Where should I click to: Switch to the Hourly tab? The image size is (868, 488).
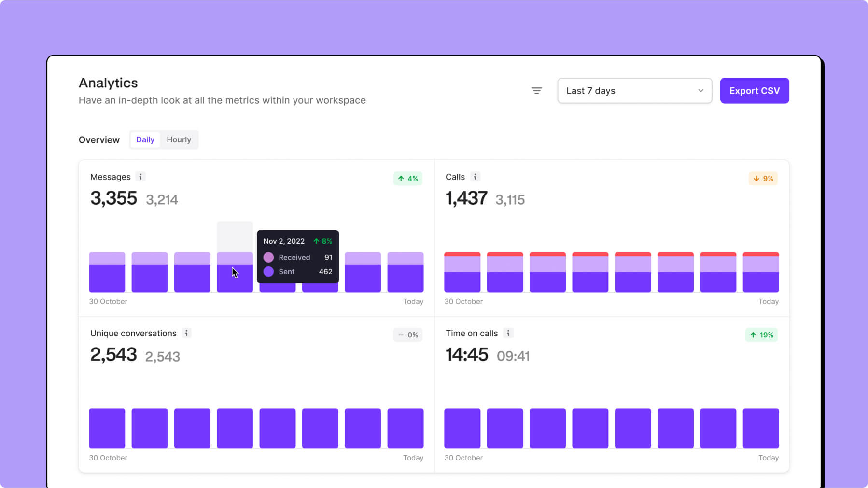point(179,139)
